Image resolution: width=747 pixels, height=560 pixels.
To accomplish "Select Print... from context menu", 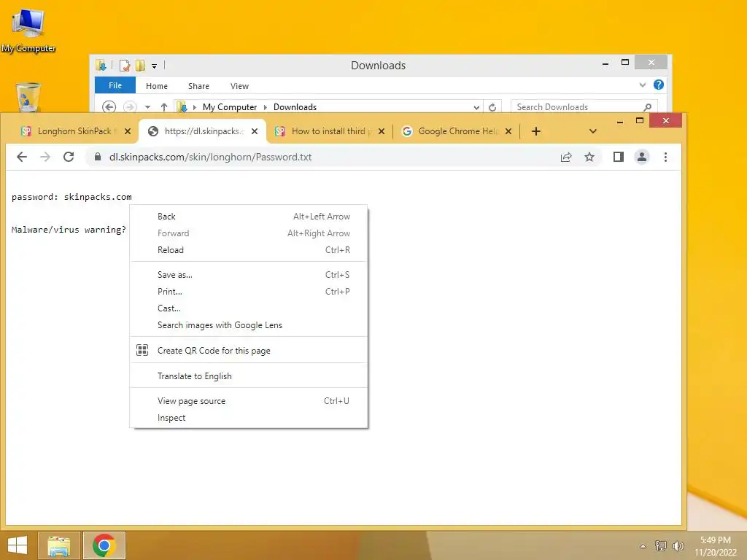I will 249,292.
